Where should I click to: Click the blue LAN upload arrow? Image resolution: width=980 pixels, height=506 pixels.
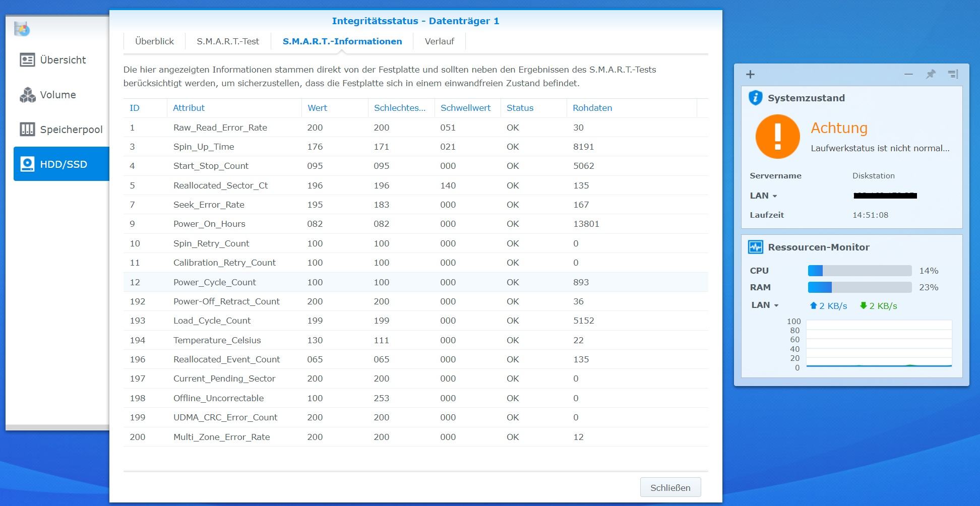(x=813, y=305)
